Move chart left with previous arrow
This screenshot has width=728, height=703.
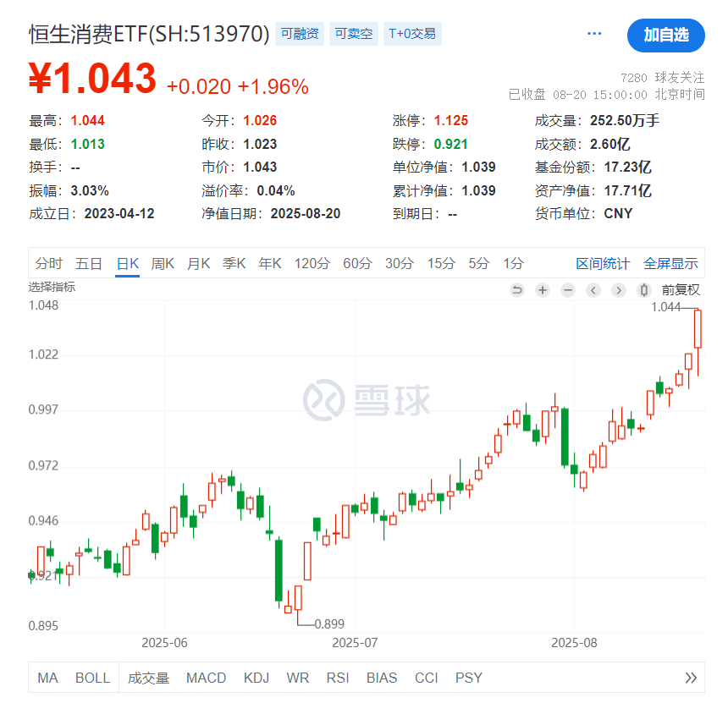(x=593, y=290)
